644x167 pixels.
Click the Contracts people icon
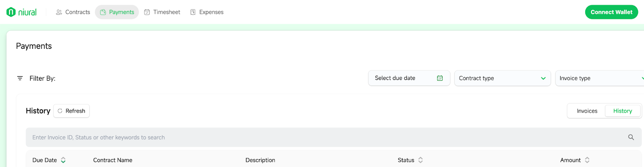(59, 12)
